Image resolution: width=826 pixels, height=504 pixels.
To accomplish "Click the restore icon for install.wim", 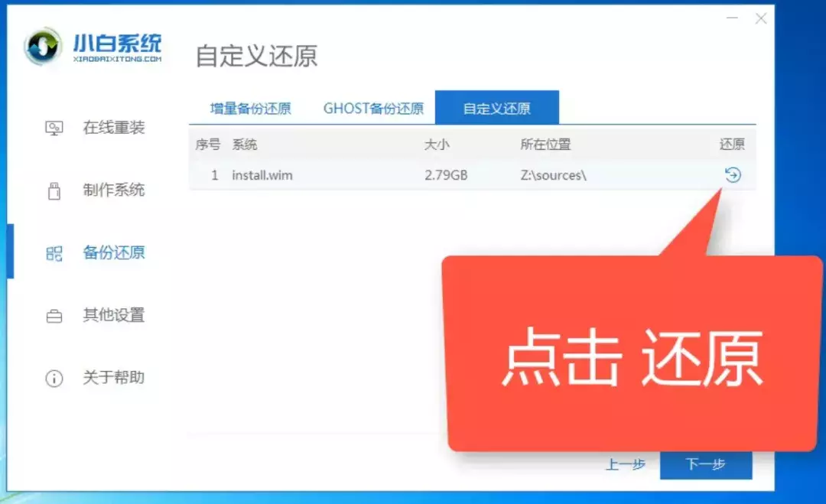I will pyautogui.click(x=732, y=175).
